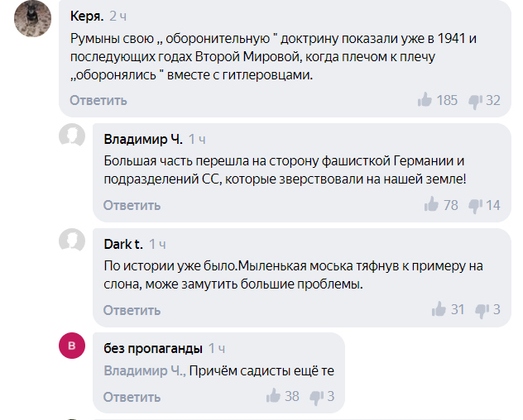Reply to Керя's comment
Image resolution: width=523 pixels, height=420 pixels.
(x=98, y=100)
